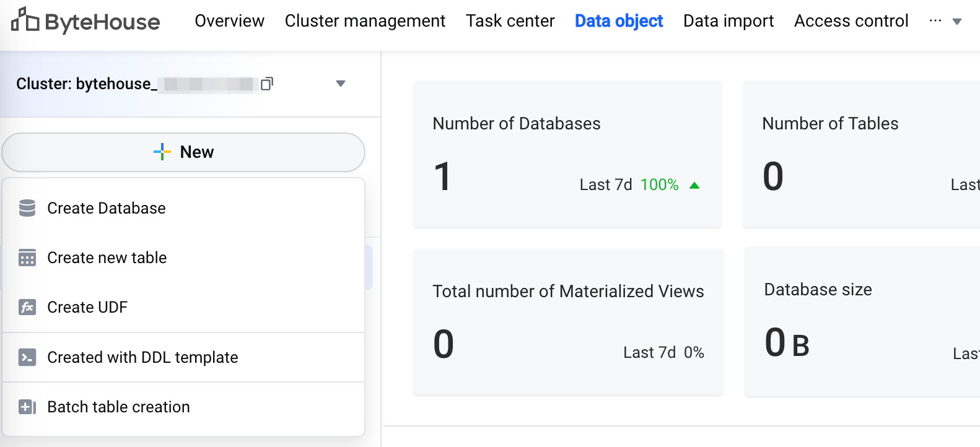Screen dimensions: 980x447
Task: Open the more navigation items dropdown arrow
Action: tap(957, 22)
